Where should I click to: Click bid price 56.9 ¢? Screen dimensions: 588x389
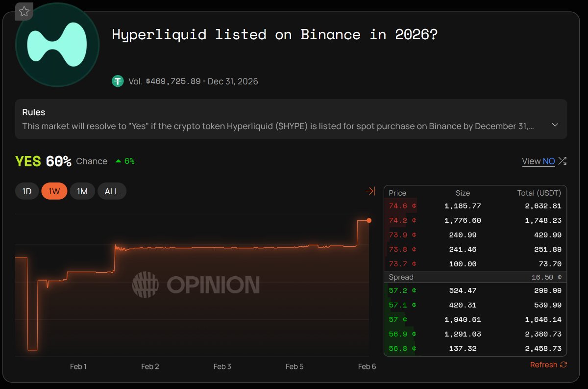(x=402, y=334)
